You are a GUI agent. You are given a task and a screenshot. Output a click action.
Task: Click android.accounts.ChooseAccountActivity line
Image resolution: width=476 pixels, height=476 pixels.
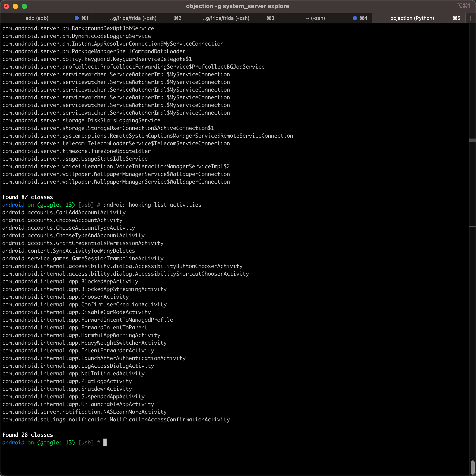click(62, 220)
